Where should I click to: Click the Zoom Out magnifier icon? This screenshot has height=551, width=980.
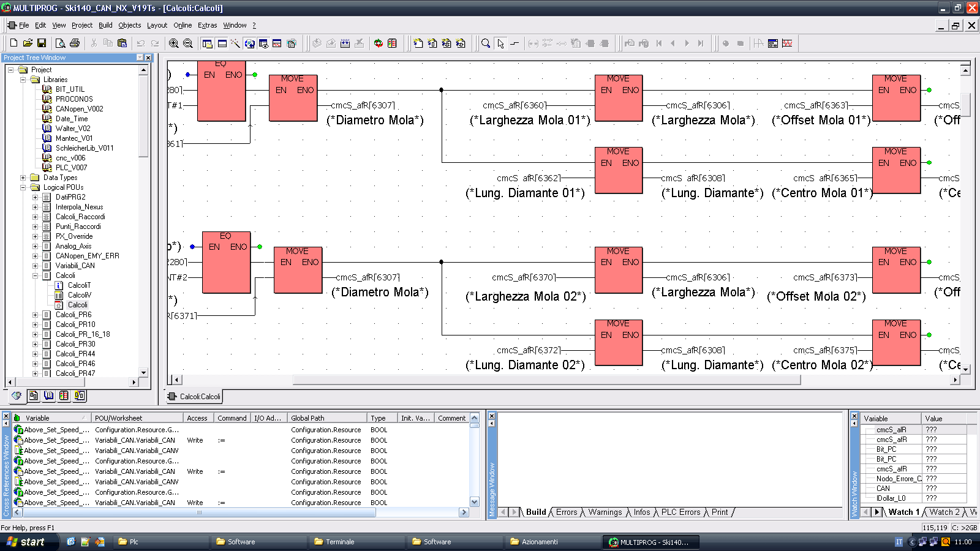[188, 43]
